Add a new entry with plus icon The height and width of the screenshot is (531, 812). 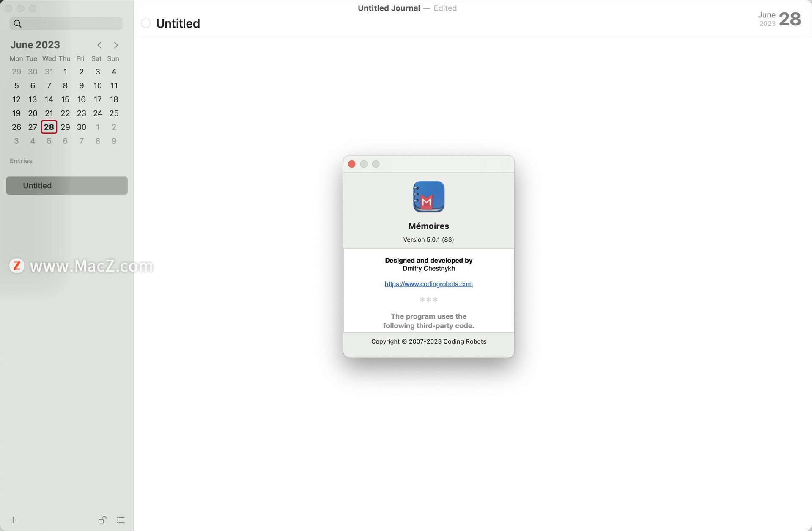[13, 520]
